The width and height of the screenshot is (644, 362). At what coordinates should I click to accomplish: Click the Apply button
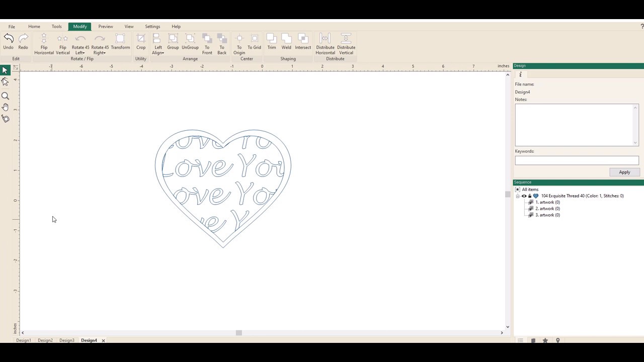click(624, 172)
